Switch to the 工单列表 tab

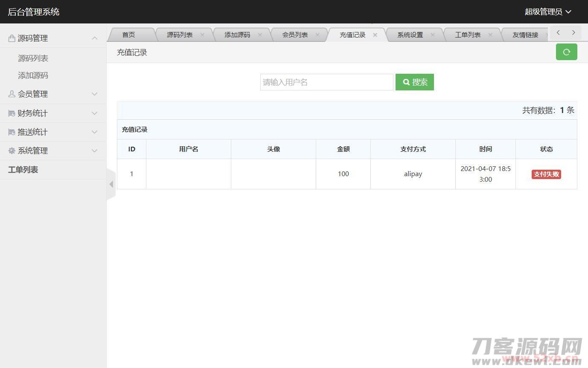pyautogui.click(x=468, y=35)
